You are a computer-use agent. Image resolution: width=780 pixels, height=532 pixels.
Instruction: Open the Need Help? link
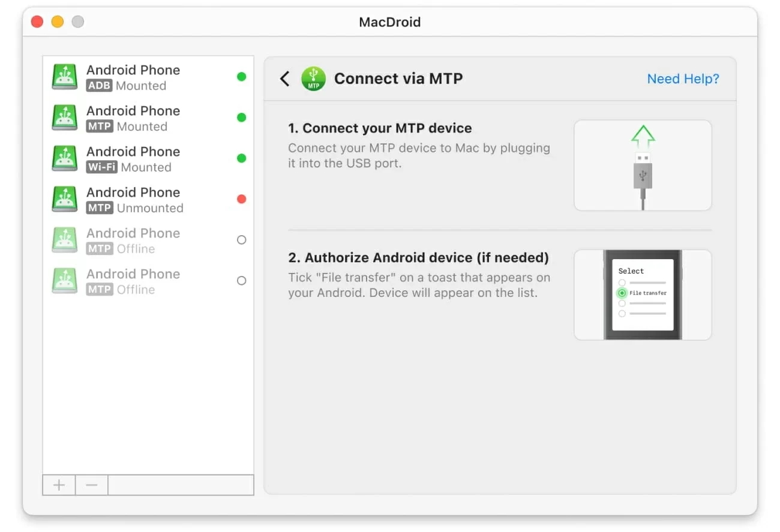683,79
